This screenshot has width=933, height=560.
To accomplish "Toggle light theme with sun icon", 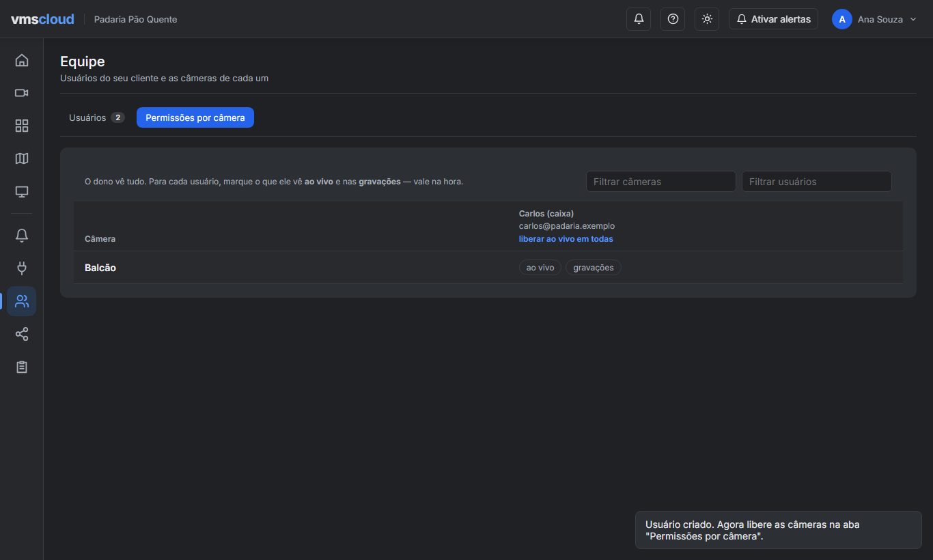I will pos(707,19).
